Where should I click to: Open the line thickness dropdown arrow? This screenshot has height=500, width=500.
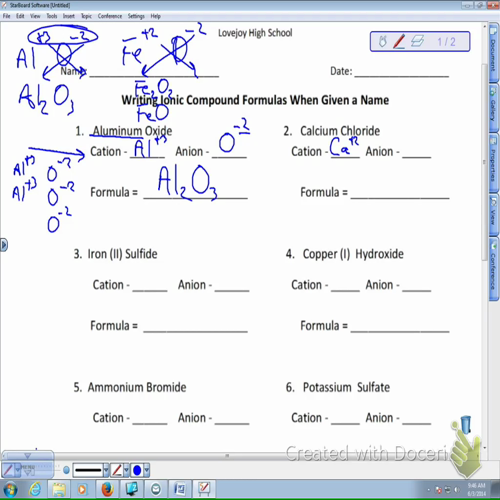pyautogui.click(x=106, y=470)
